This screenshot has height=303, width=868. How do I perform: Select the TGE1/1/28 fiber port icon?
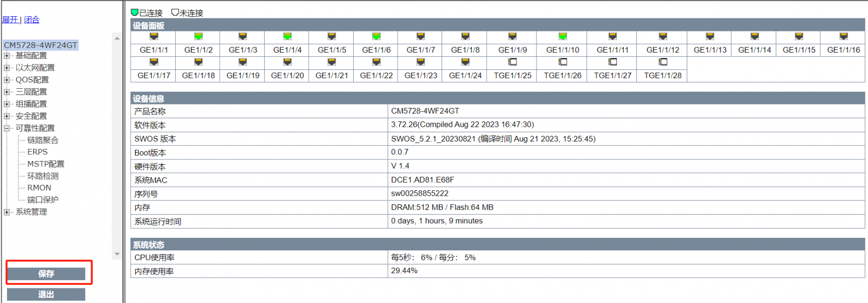[x=662, y=62]
